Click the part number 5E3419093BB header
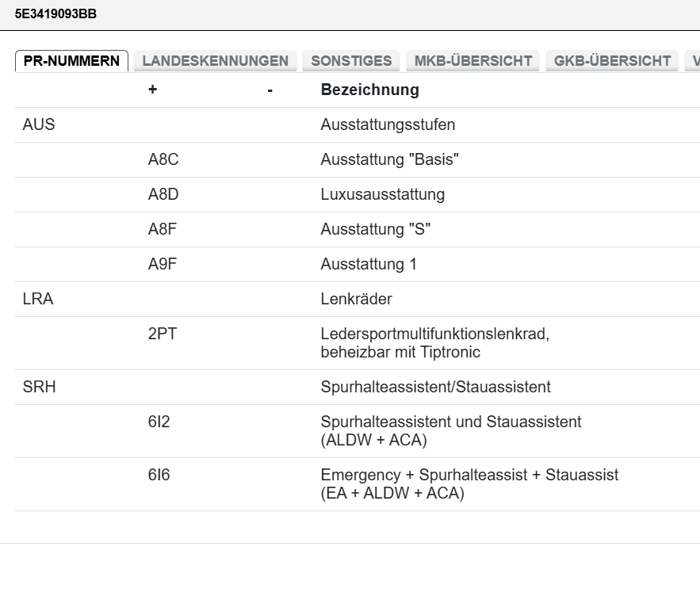700x604 pixels. [55, 13]
